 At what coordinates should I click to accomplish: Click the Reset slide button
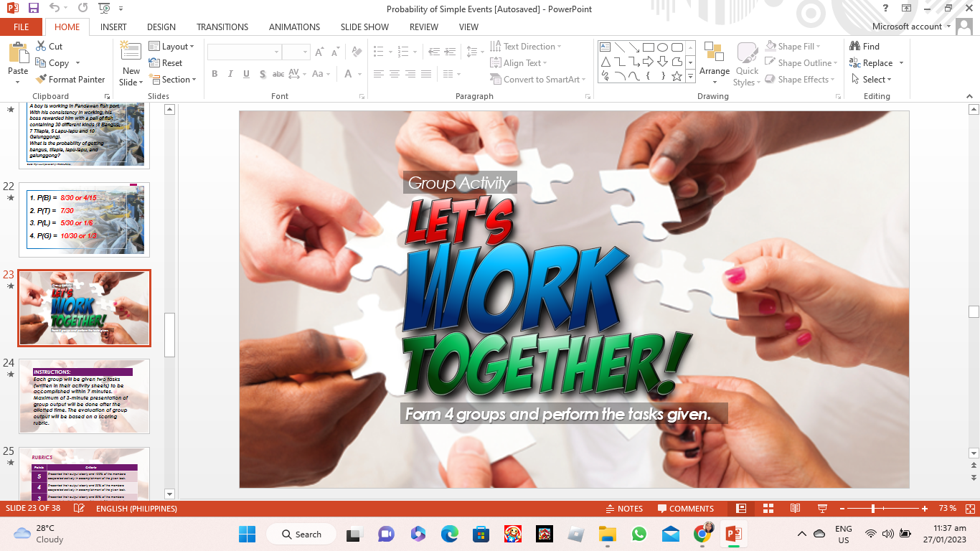pos(166,63)
